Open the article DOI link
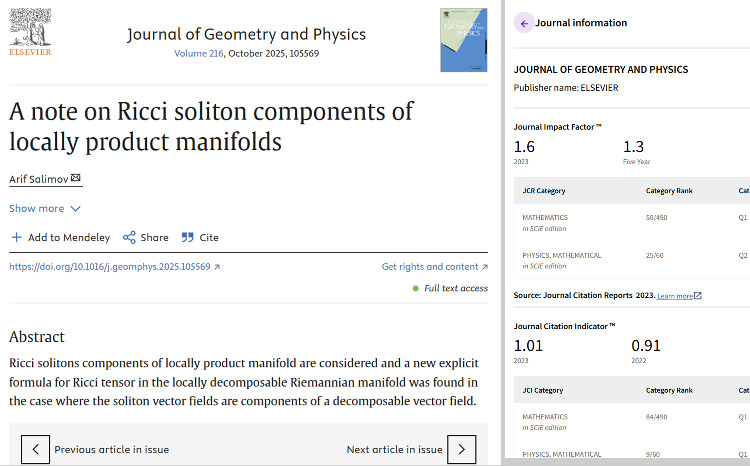750x466 pixels. coord(114,267)
